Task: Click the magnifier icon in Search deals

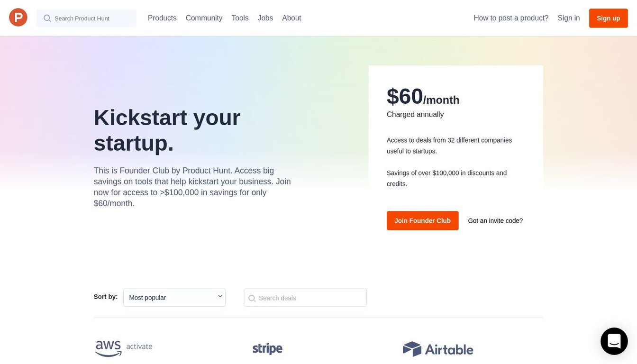Action: tap(252, 298)
